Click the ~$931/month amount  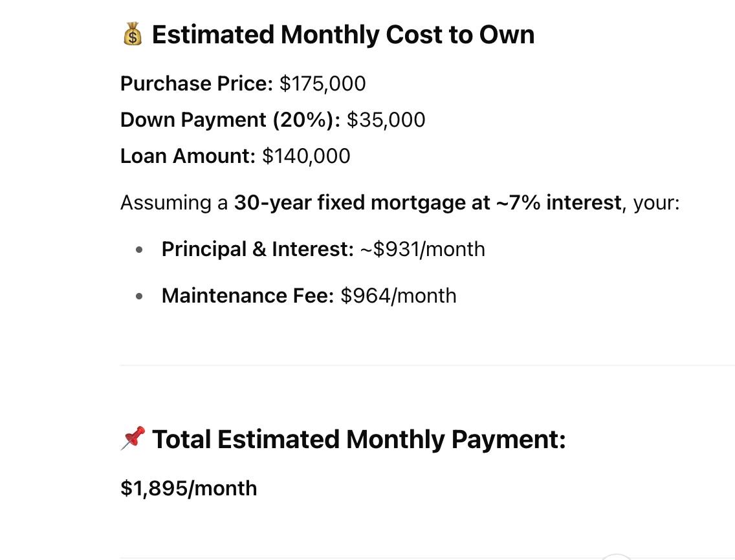pos(422,249)
